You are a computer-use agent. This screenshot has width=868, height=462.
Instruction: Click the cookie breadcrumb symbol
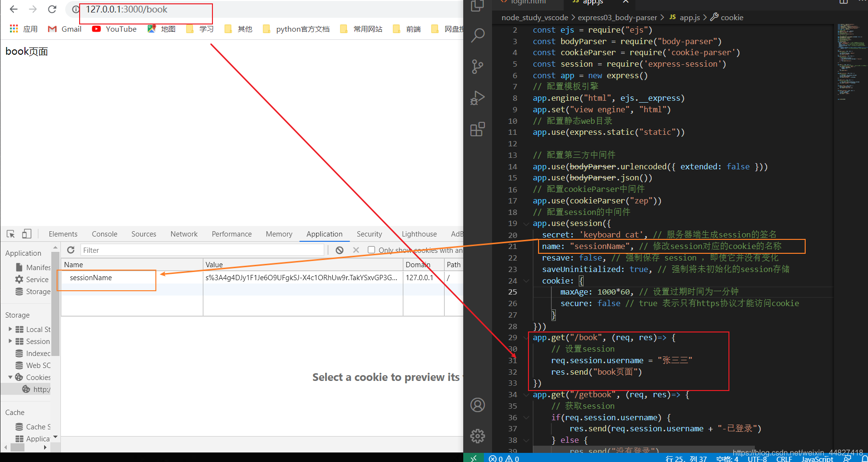[727, 17]
